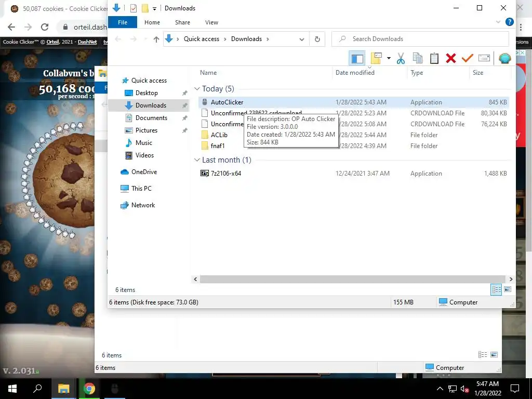Viewport: 532px width, 399px height.
Task: Select the ACLib folder
Action: coord(219,135)
